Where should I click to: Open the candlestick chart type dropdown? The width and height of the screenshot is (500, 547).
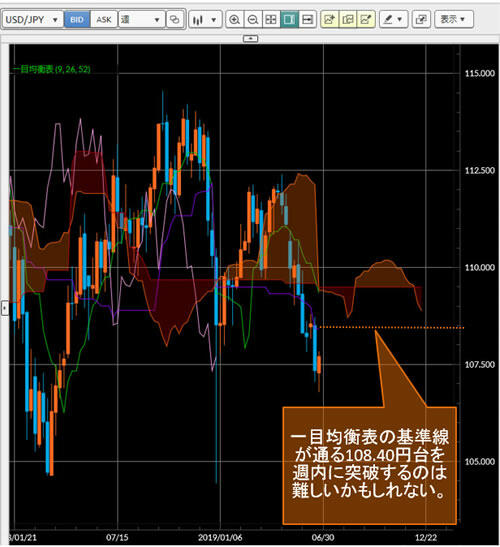(x=206, y=20)
